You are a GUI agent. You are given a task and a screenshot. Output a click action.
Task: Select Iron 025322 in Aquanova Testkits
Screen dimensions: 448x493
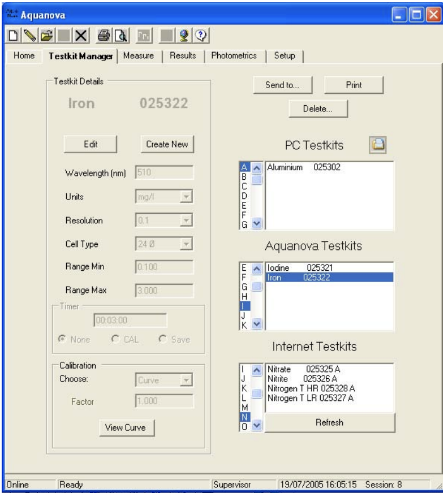(329, 277)
